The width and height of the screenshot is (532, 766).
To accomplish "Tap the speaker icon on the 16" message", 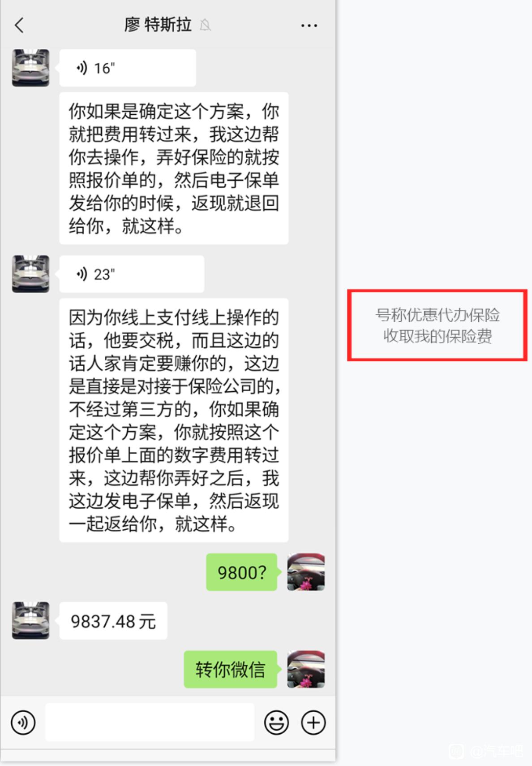I will 82,68.
